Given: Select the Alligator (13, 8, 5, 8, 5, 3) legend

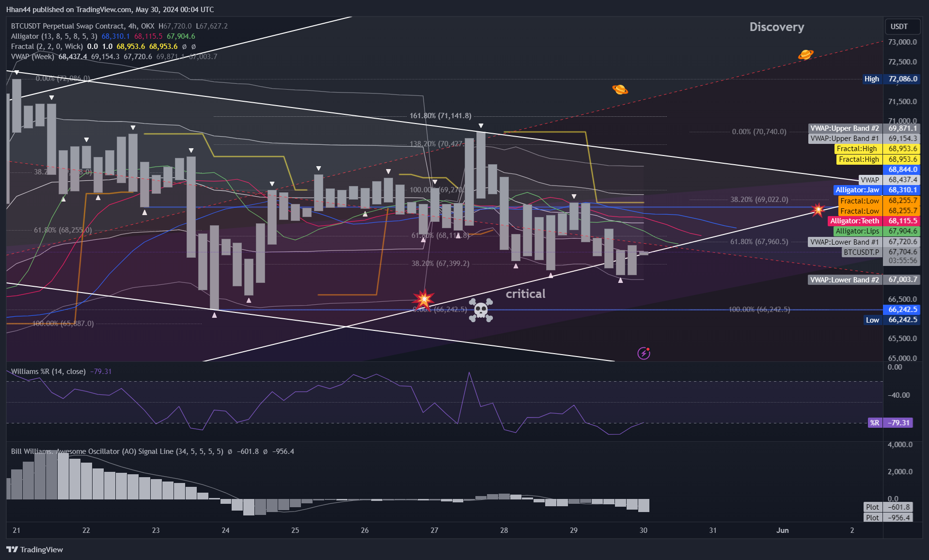Looking at the screenshot, I should pyautogui.click(x=54, y=36).
